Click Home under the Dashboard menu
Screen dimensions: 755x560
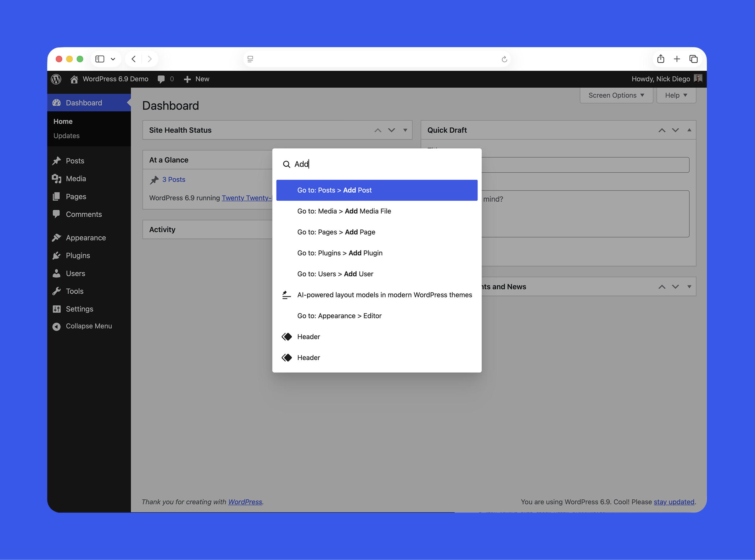coord(63,121)
